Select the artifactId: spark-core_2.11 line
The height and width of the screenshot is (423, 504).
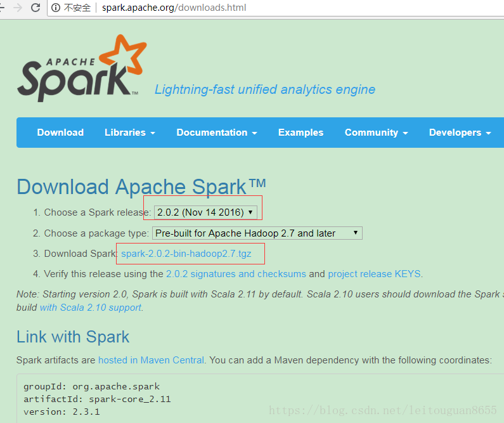coord(97,399)
